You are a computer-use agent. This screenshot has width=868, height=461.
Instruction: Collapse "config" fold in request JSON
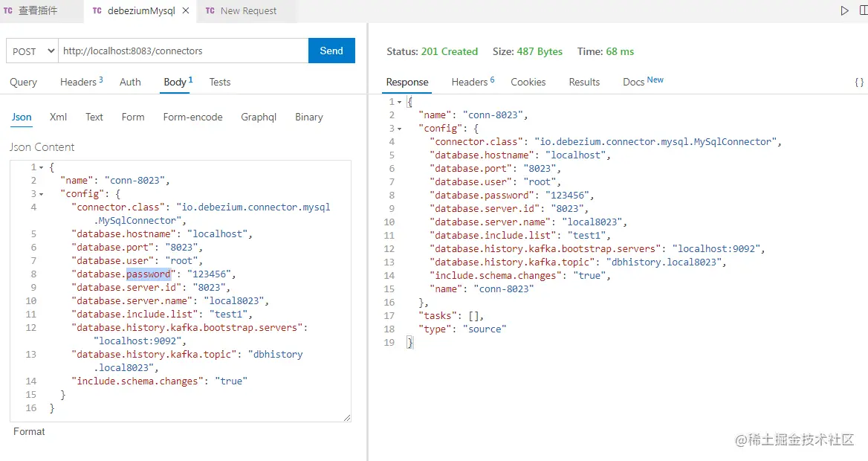point(42,194)
